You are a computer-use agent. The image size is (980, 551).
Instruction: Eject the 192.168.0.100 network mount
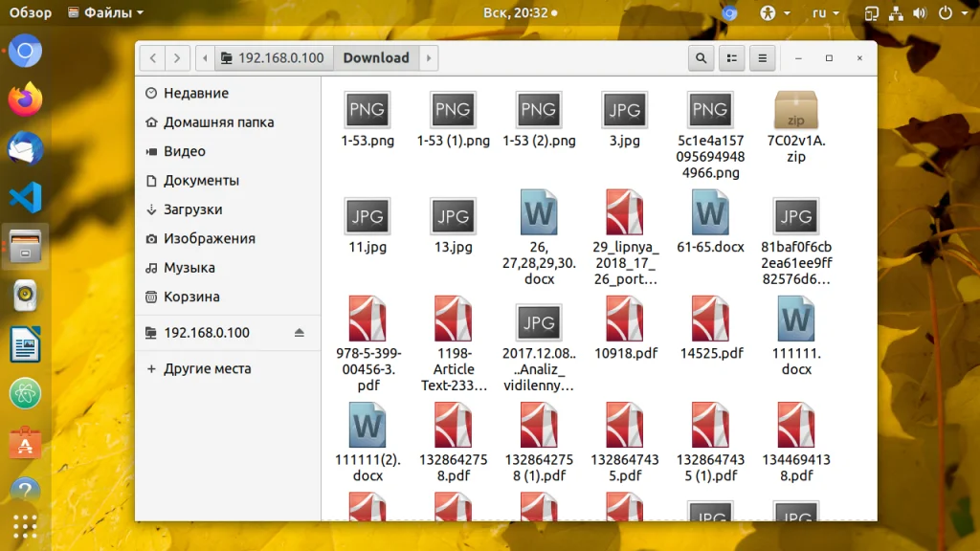click(x=300, y=333)
